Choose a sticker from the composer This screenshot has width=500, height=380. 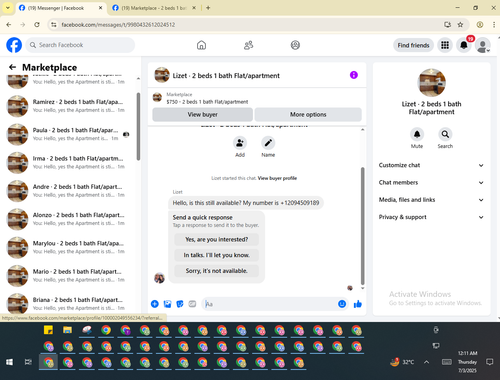pyautogui.click(x=180, y=304)
